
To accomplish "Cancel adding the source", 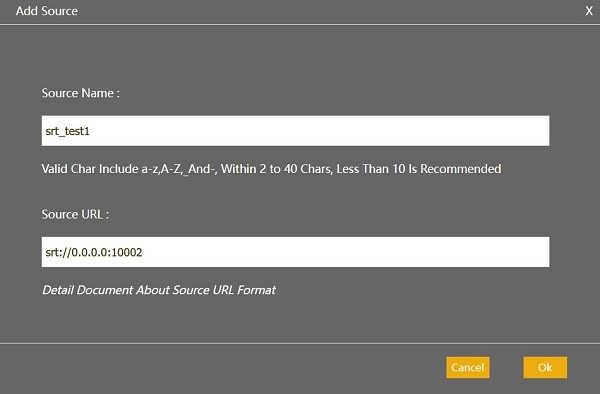I will (x=468, y=368).
